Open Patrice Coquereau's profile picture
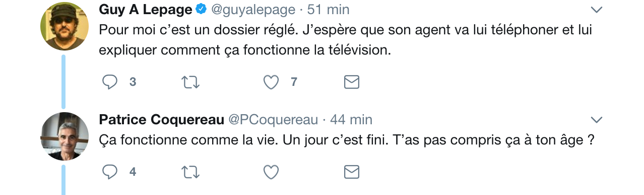The width and height of the screenshot is (644, 195). pos(65,136)
